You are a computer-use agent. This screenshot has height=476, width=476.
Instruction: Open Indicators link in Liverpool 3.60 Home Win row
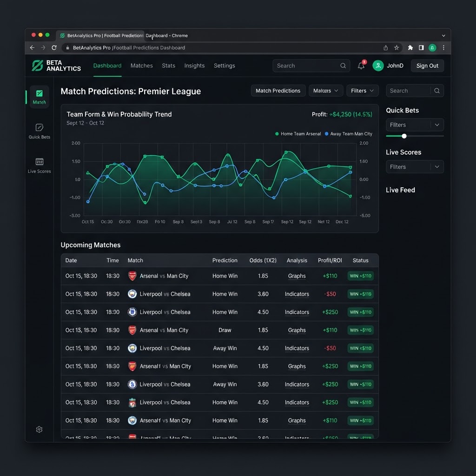(x=297, y=294)
